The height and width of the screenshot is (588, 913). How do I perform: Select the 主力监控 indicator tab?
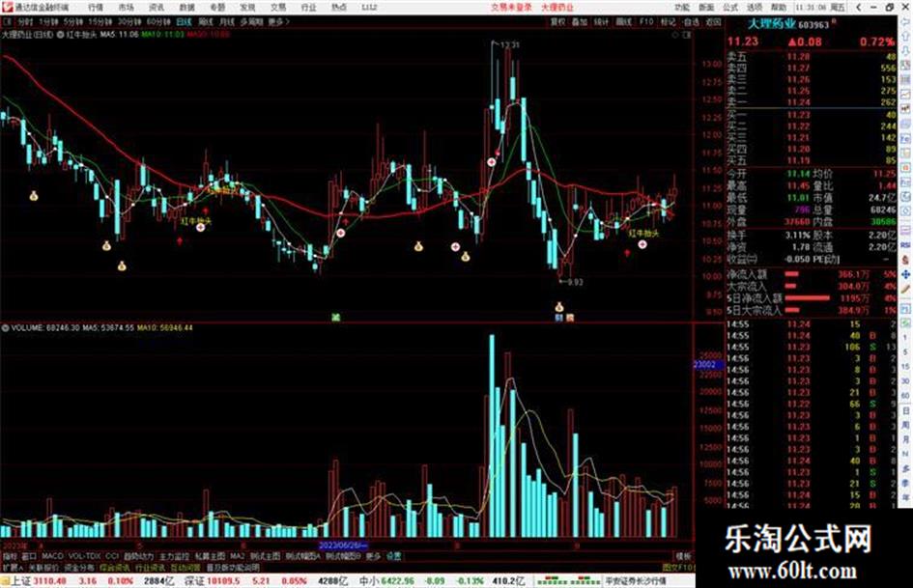pyautogui.click(x=174, y=556)
